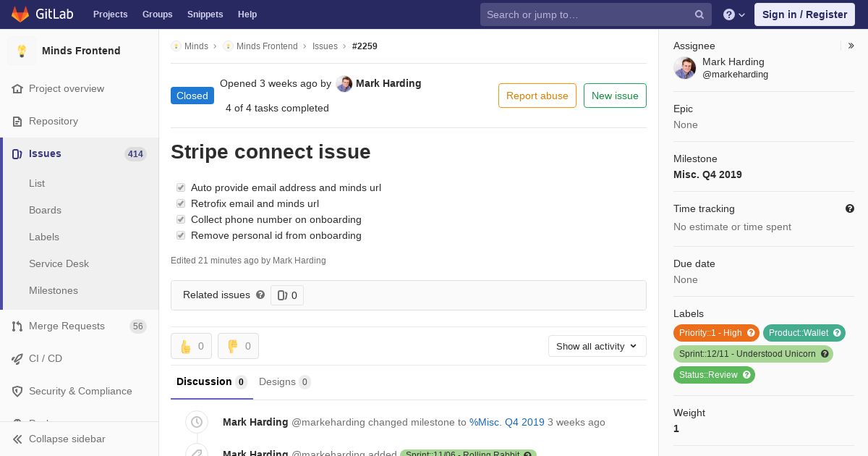Open the Labels sidebar item

coord(44,237)
